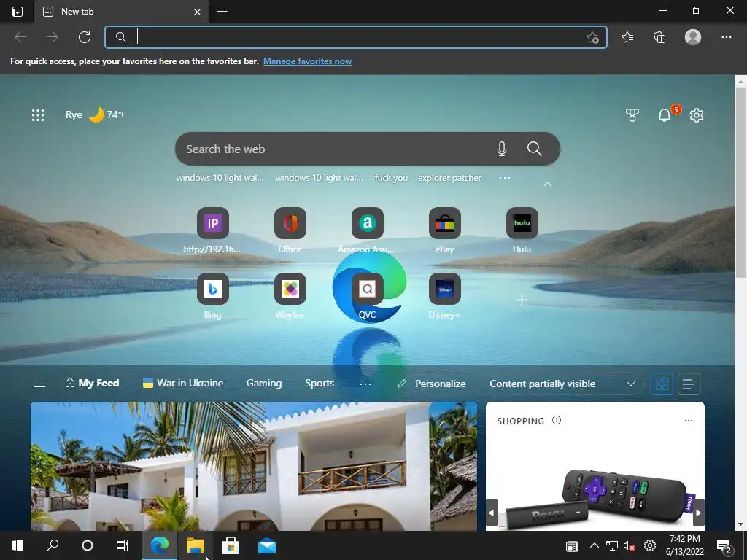Open File Explorer from taskbar
Image resolution: width=747 pixels, height=560 pixels.
pos(196,545)
